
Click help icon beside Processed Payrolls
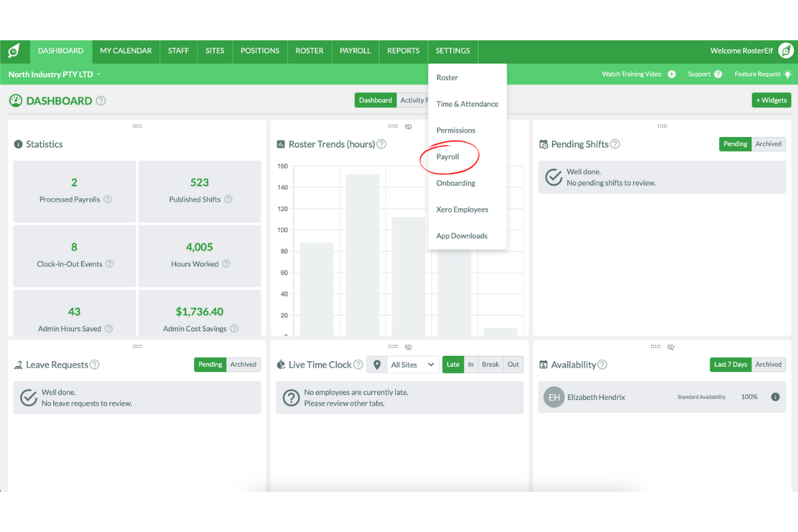click(108, 199)
